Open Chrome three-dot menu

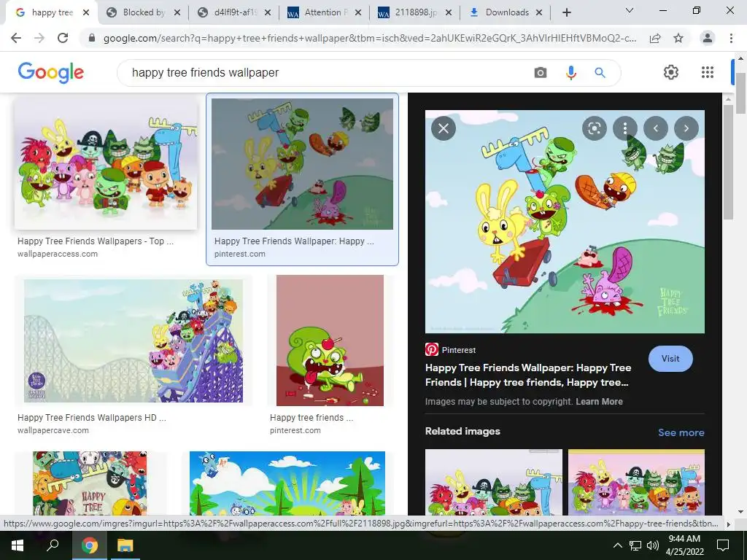pyautogui.click(x=731, y=38)
